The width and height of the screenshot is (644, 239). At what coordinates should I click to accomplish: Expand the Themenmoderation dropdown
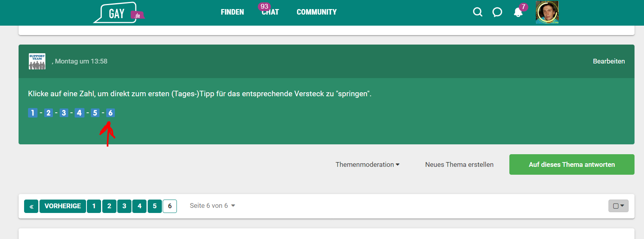pos(367,164)
